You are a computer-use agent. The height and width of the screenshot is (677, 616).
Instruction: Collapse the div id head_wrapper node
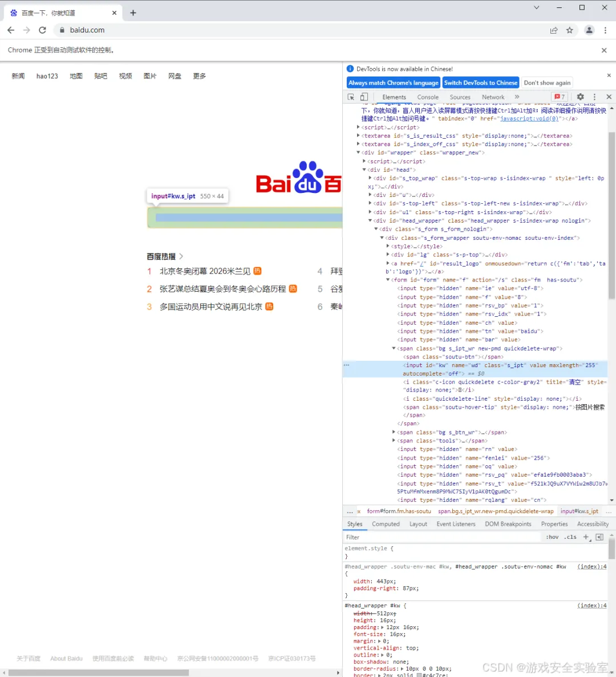tap(370, 221)
